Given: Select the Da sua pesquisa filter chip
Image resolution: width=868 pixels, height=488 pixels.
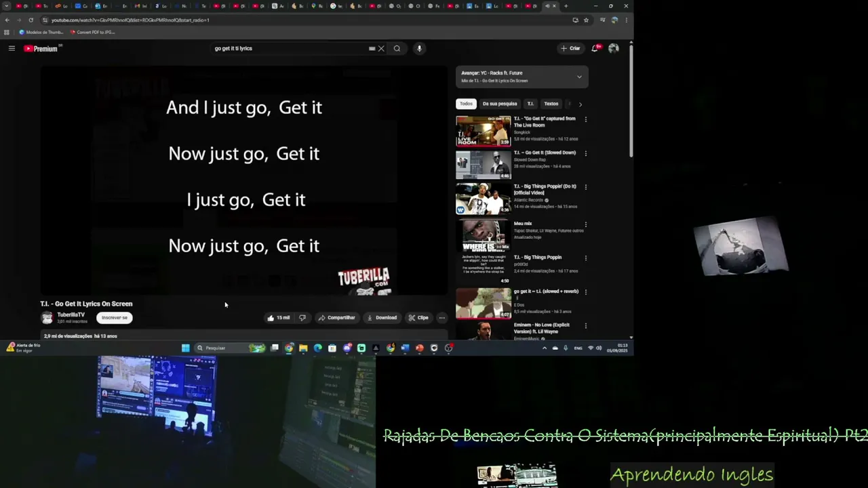Looking at the screenshot, I should click(500, 104).
